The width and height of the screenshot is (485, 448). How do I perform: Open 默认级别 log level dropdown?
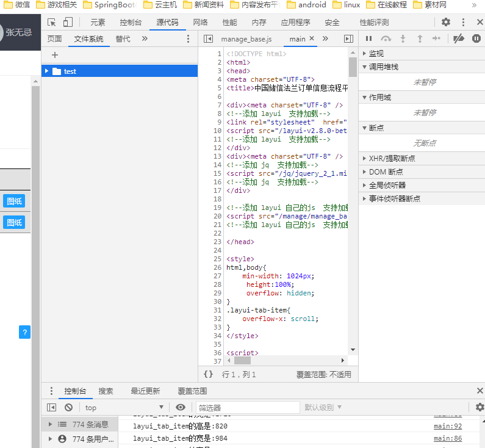pos(323,408)
